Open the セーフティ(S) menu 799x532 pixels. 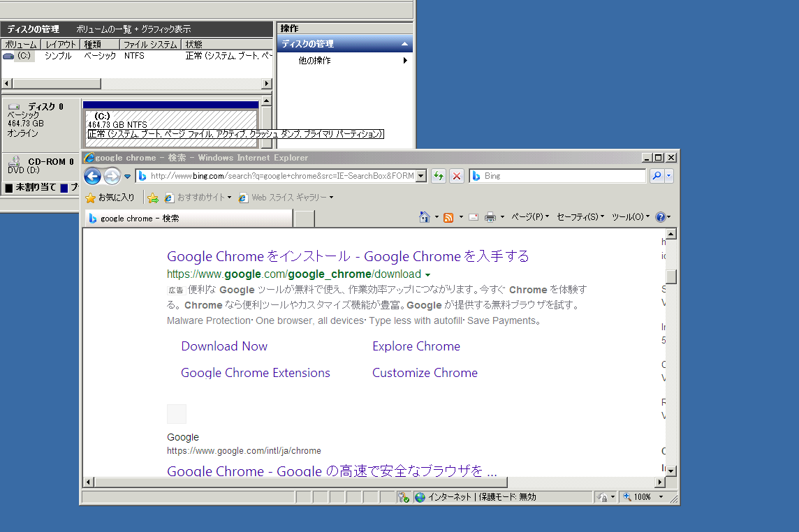[x=580, y=217]
